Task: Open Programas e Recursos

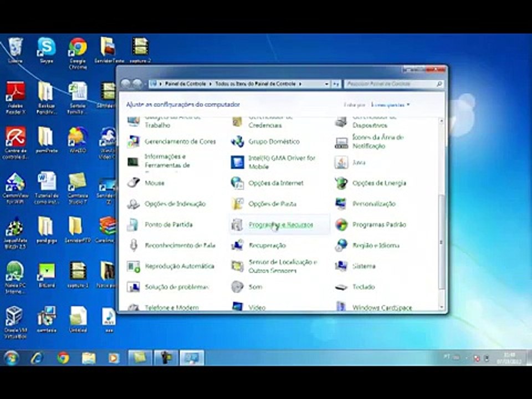Action: 280,224
